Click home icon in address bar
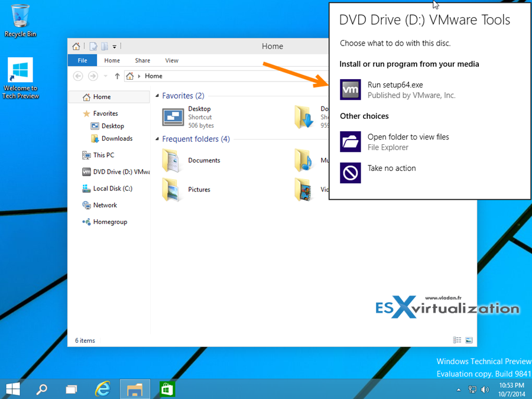 coord(129,76)
